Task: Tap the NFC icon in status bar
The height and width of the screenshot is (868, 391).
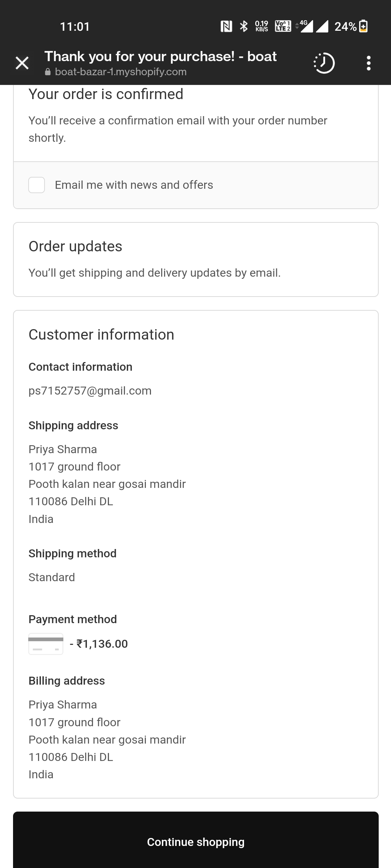Action: click(226, 26)
